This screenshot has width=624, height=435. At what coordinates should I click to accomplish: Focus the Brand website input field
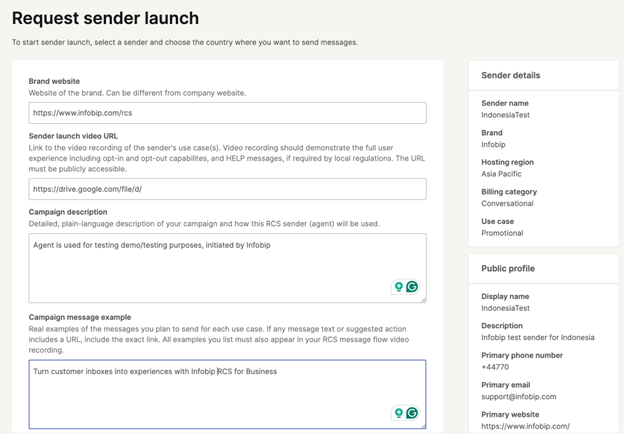click(228, 113)
